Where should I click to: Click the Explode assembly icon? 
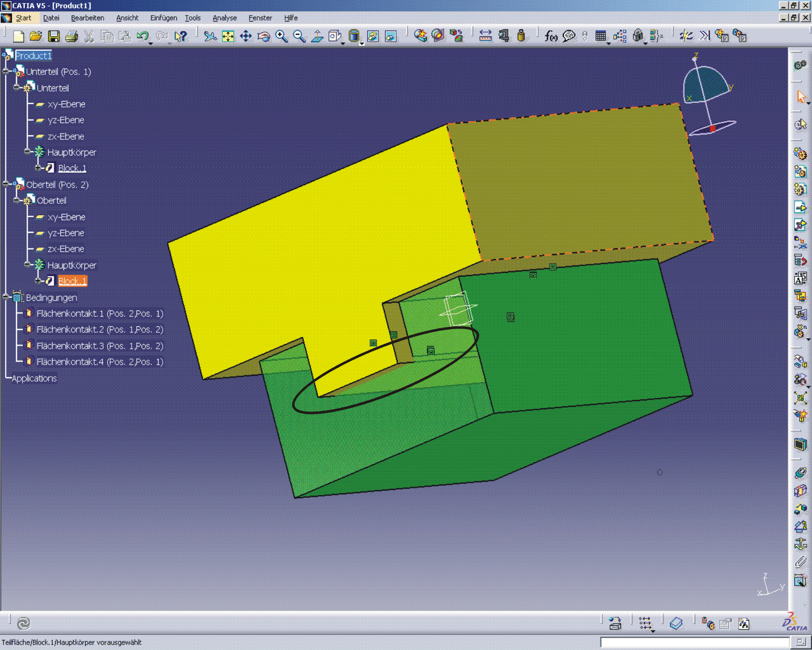(x=801, y=398)
